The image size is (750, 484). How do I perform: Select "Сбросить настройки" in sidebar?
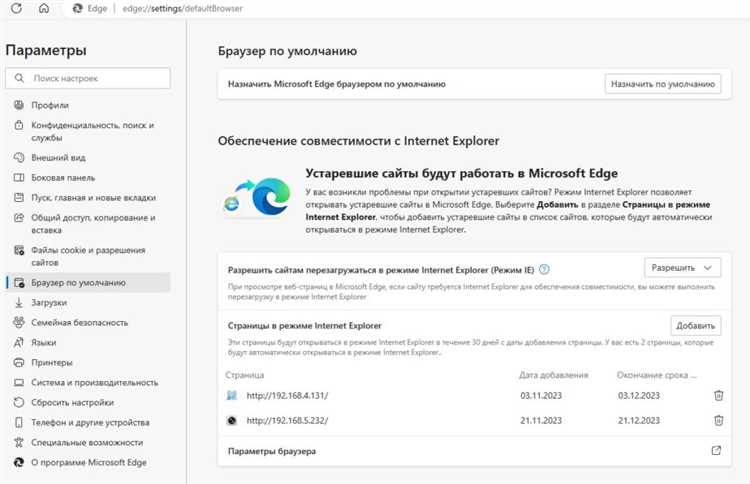(73, 402)
